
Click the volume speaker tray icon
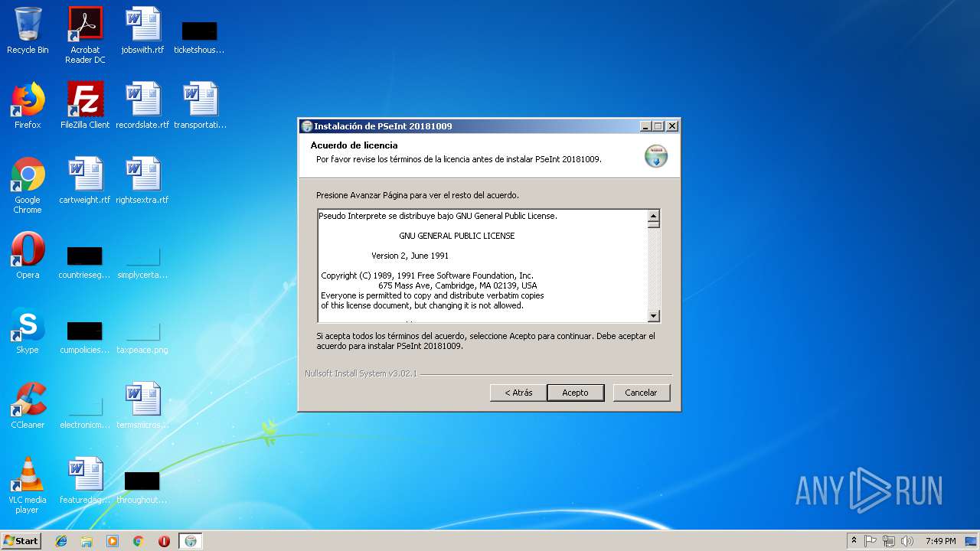tap(907, 541)
